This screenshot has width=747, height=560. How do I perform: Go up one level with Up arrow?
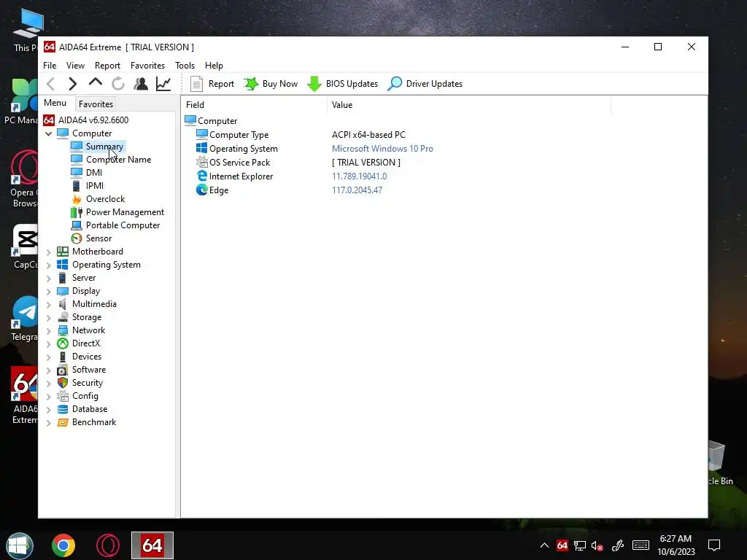tap(96, 83)
